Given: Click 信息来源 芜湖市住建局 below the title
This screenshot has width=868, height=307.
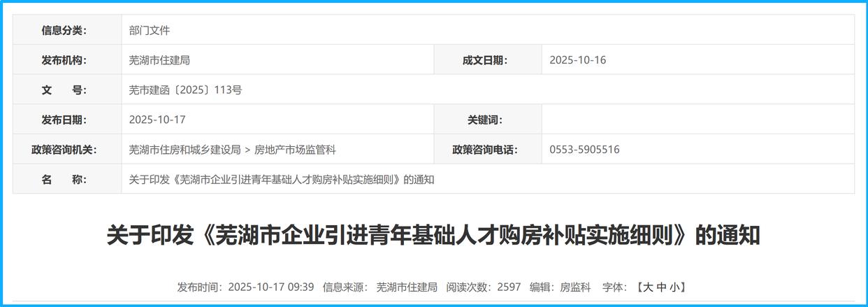Looking at the screenshot, I should [380, 287].
